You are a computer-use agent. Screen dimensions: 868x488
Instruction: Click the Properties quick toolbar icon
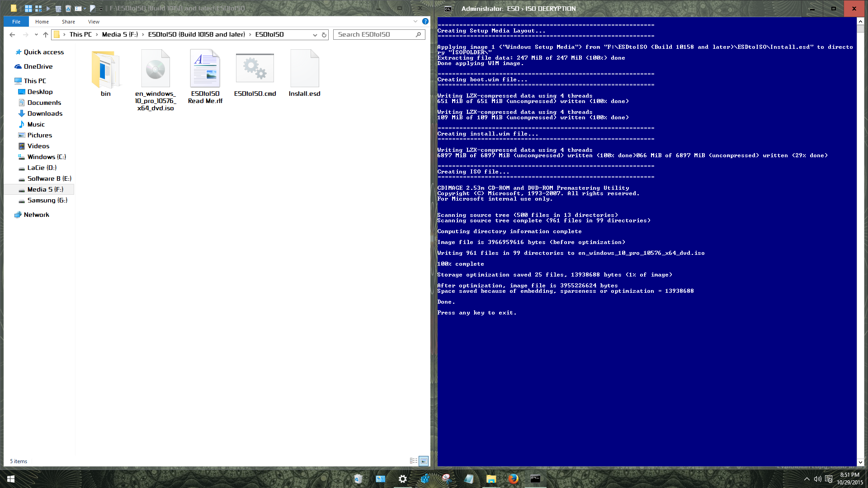pyautogui.click(x=78, y=8)
